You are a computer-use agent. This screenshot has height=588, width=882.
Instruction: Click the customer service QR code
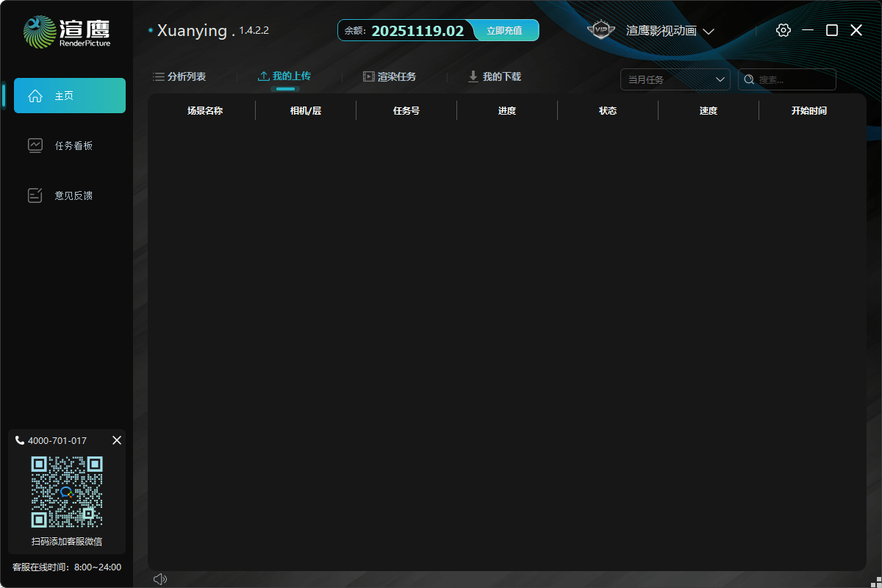66,492
